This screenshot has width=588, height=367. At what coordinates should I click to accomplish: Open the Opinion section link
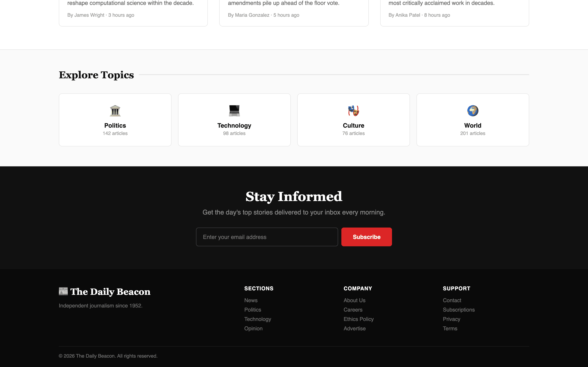click(x=253, y=328)
